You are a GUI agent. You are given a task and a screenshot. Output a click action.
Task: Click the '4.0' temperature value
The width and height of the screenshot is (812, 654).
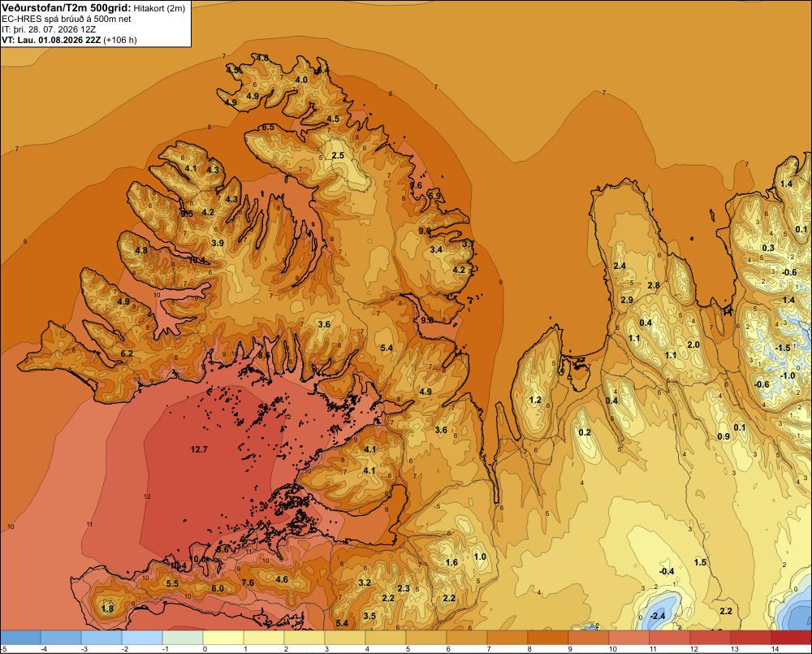[x=301, y=80]
